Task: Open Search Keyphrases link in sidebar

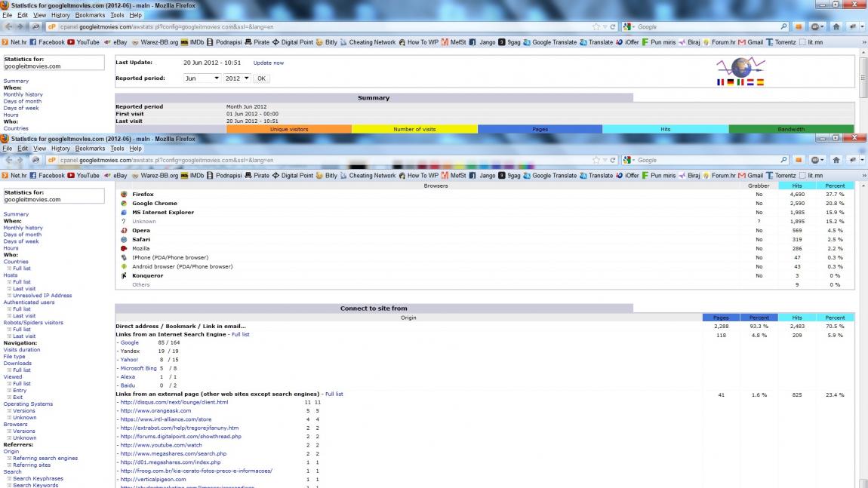Action: pyautogui.click(x=38, y=479)
